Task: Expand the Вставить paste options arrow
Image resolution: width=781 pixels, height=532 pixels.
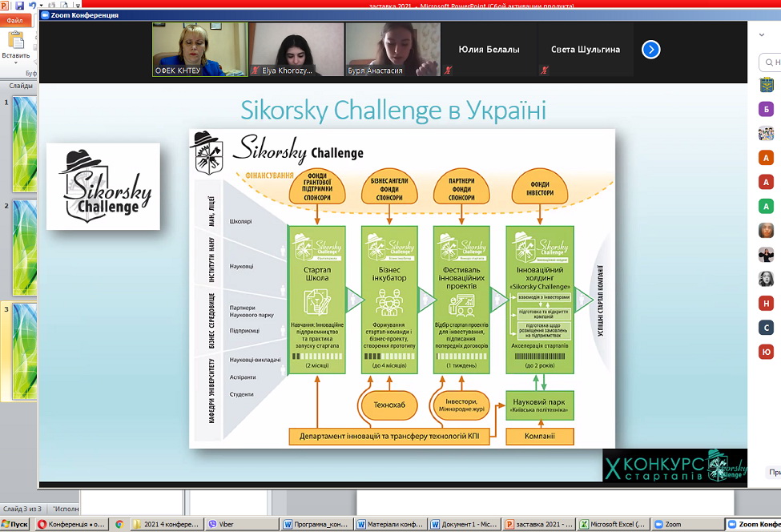Action: pyautogui.click(x=16, y=62)
